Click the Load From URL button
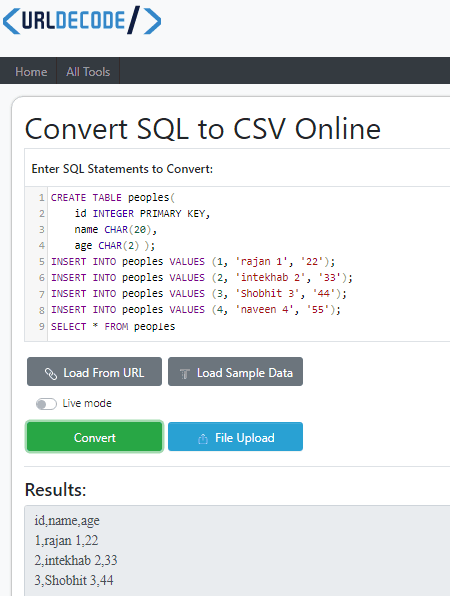Screen dimensions: 450x596 (94, 372)
